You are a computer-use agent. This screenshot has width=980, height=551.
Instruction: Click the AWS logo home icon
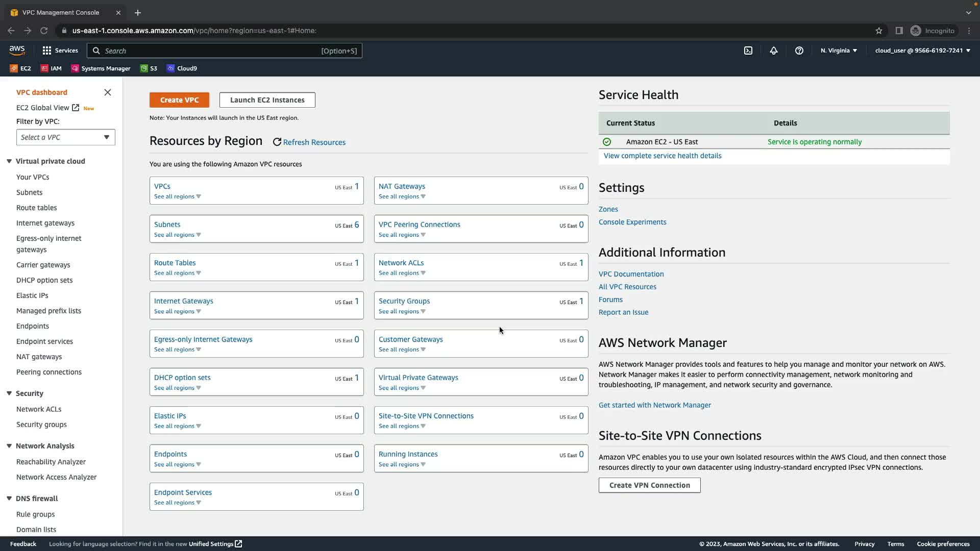pos(17,50)
